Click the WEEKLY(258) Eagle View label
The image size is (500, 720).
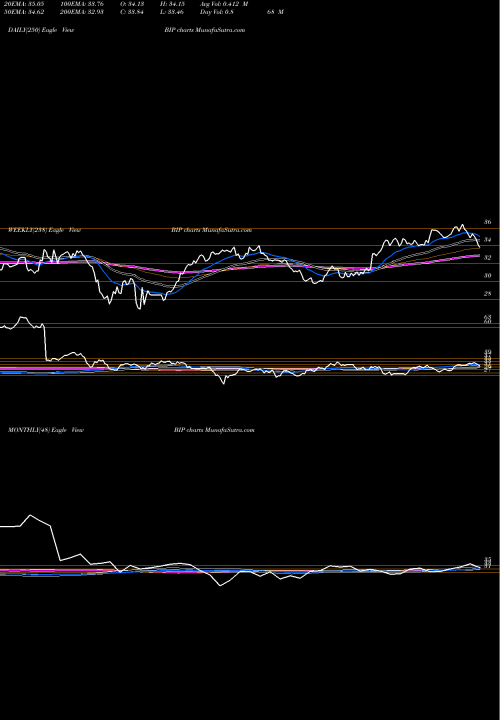click(44, 230)
